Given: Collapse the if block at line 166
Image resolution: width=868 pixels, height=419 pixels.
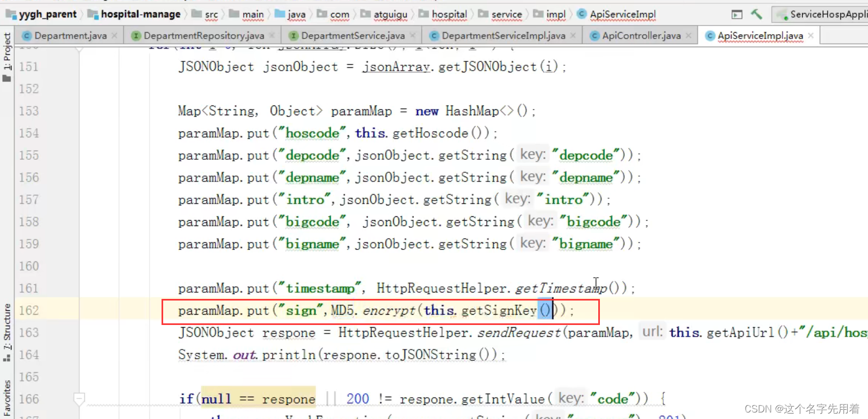Looking at the screenshot, I should coord(79,399).
